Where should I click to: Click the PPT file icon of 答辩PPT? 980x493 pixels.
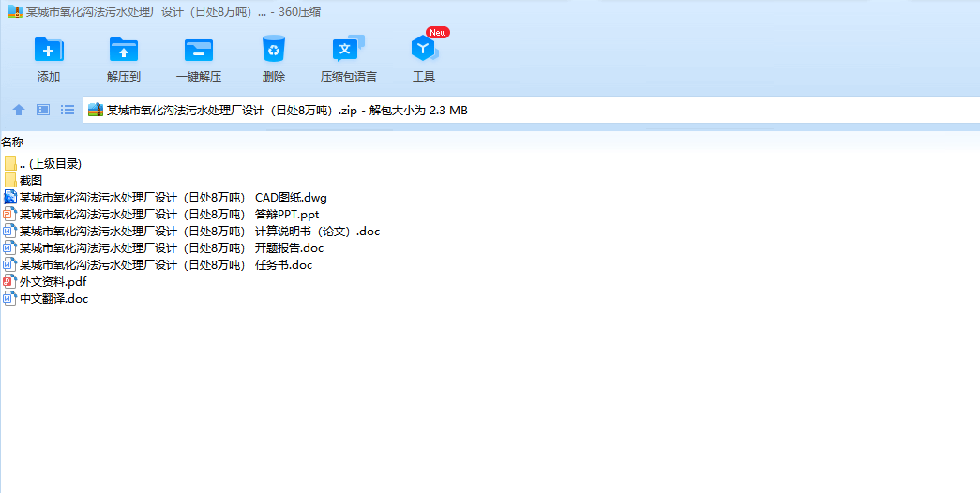(10, 215)
